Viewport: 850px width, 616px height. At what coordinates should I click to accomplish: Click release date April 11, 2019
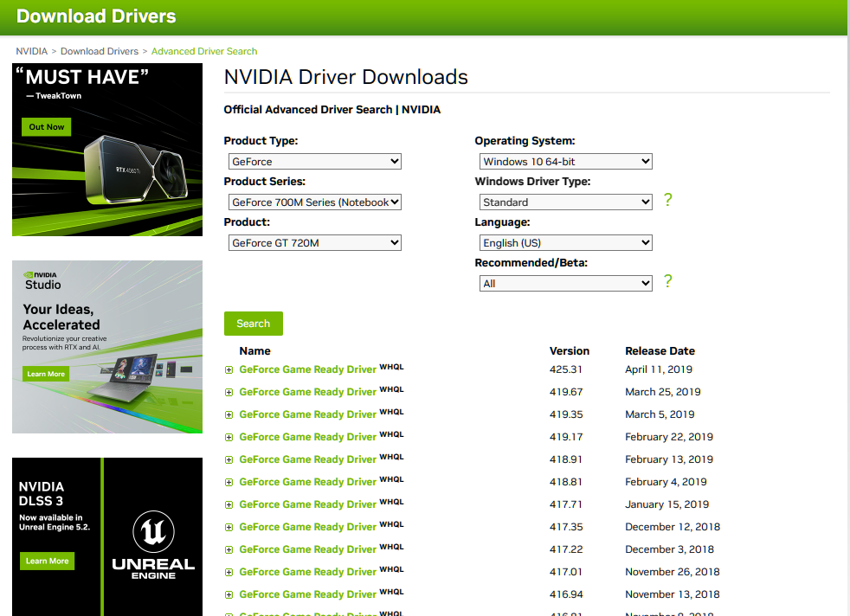click(x=659, y=369)
